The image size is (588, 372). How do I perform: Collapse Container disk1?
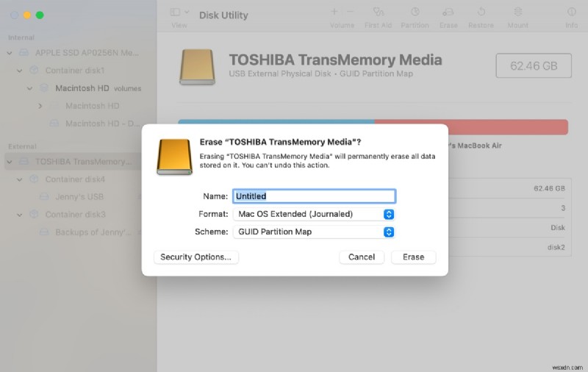click(x=20, y=71)
